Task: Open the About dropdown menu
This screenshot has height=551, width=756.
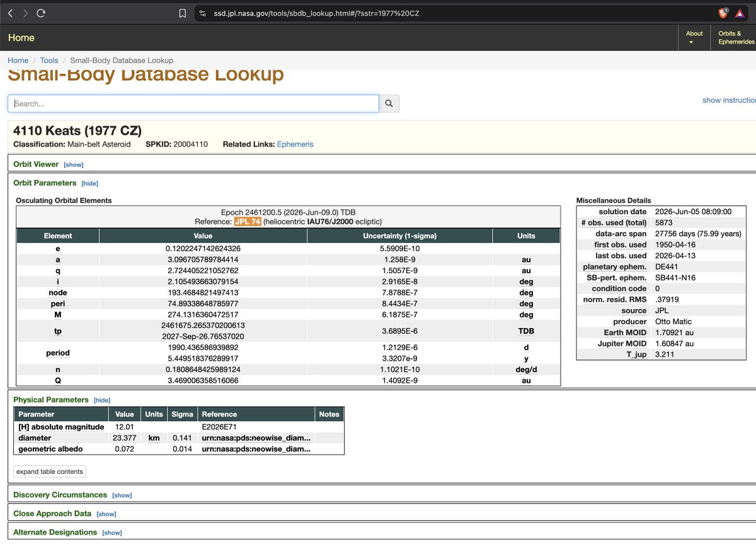Action: coord(694,38)
